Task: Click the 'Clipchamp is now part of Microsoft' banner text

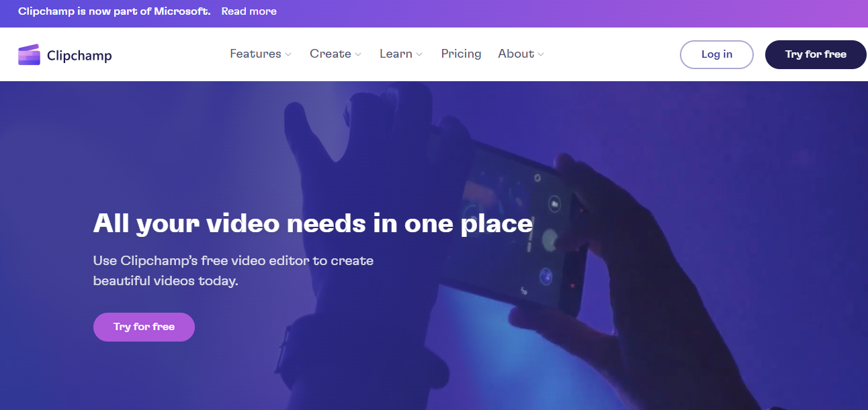Action: point(114,11)
